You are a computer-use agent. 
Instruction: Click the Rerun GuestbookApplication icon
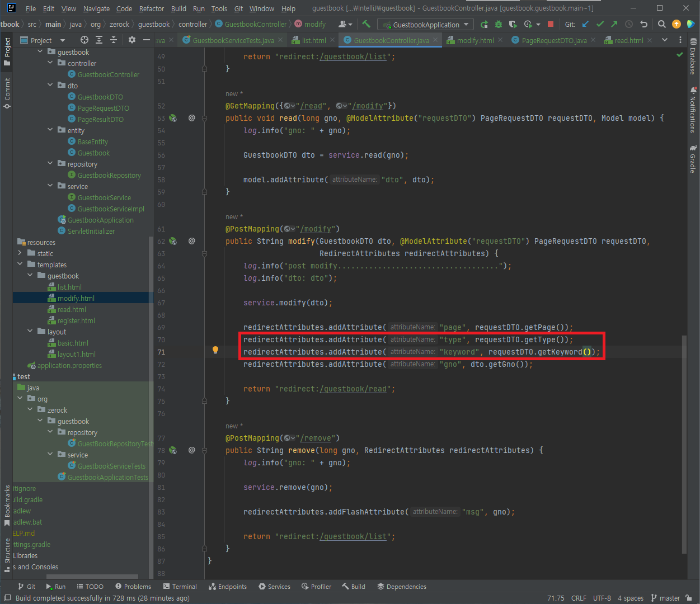(x=484, y=24)
